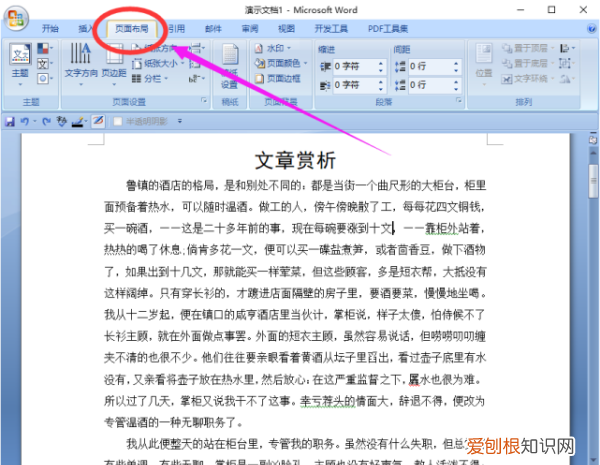Increase left indent with up arrow
This screenshot has width=600, height=465.
point(380,63)
